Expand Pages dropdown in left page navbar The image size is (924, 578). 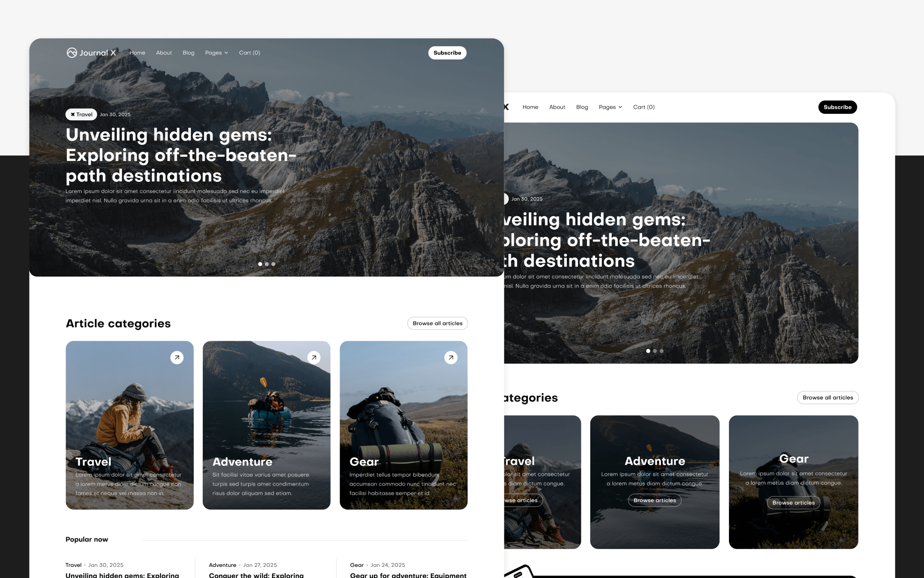(216, 53)
